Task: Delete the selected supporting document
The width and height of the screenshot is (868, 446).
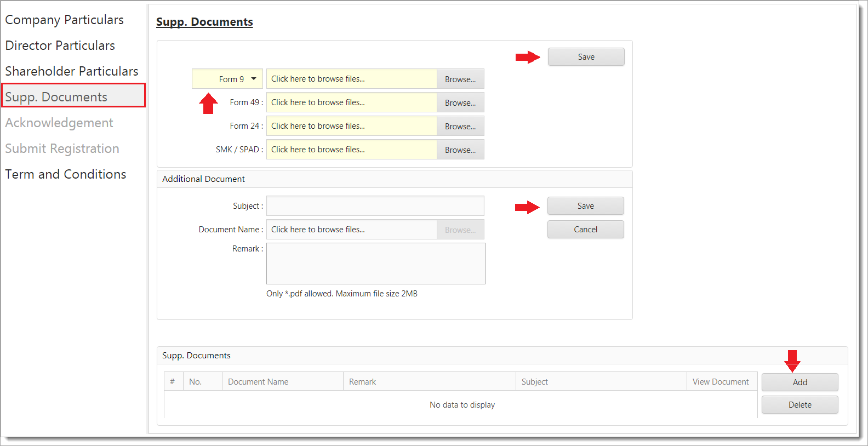Action: click(x=800, y=405)
